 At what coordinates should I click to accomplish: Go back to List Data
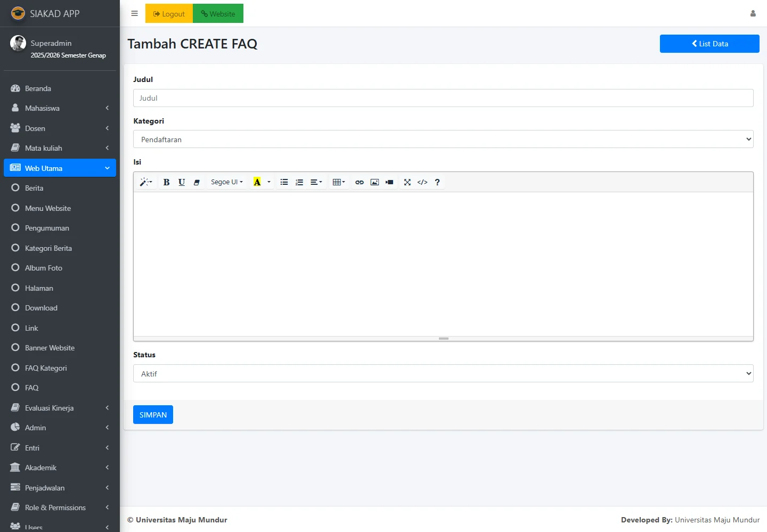(709, 44)
